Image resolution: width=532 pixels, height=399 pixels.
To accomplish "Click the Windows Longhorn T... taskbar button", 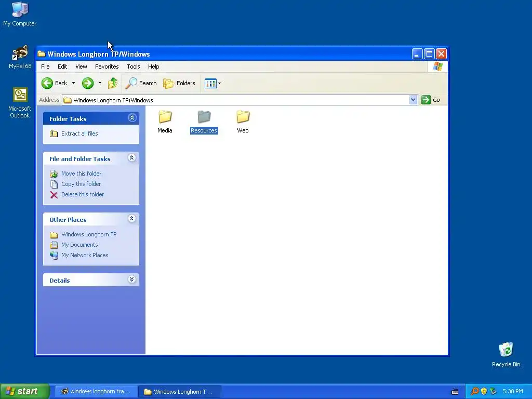I will coord(180,392).
